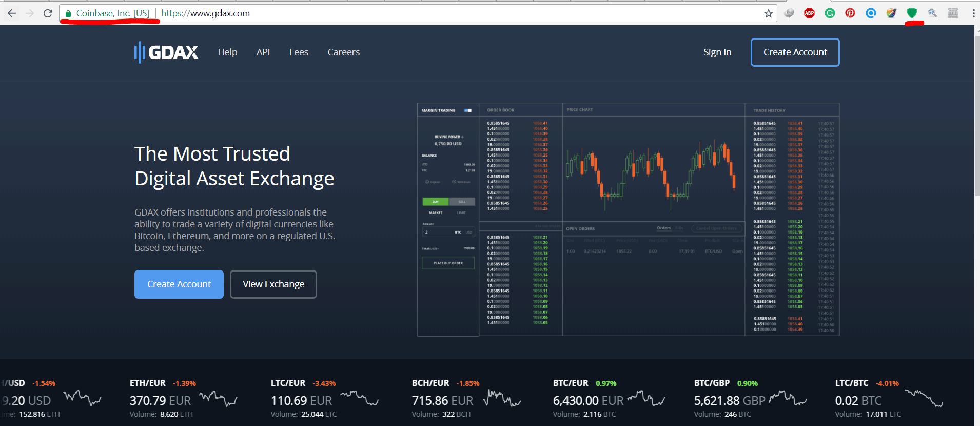Click the Volume 25,044 LTC text
The height and width of the screenshot is (426, 980).
coord(304,414)
